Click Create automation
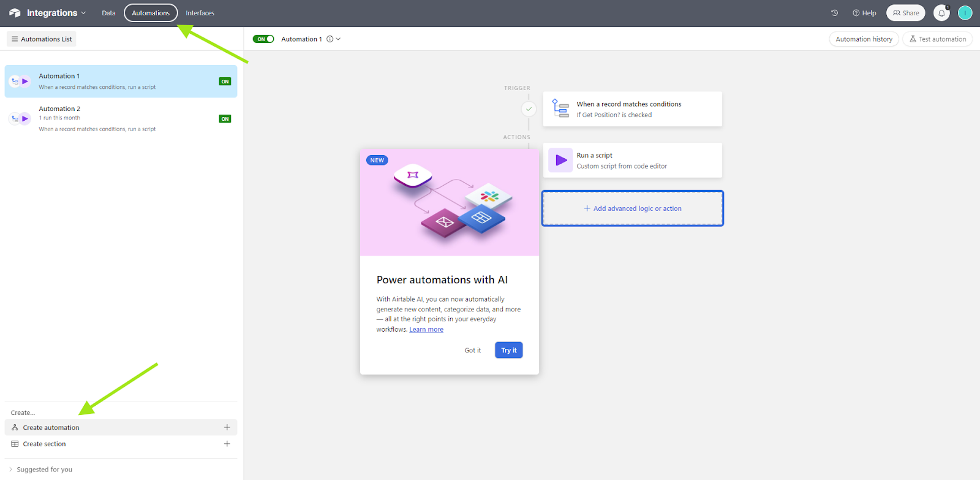 tap(121, 427)
